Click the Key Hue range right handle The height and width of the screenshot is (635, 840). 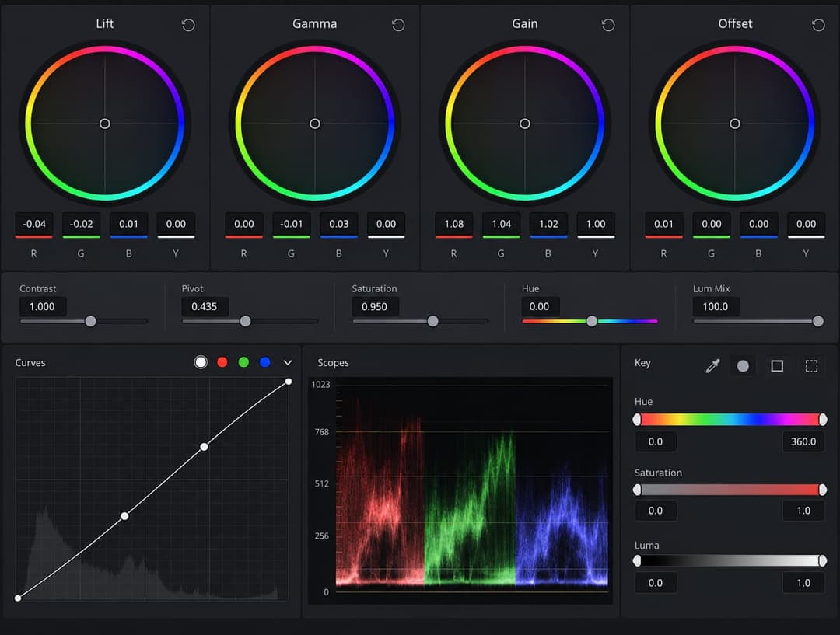click(x=823, y=419)
